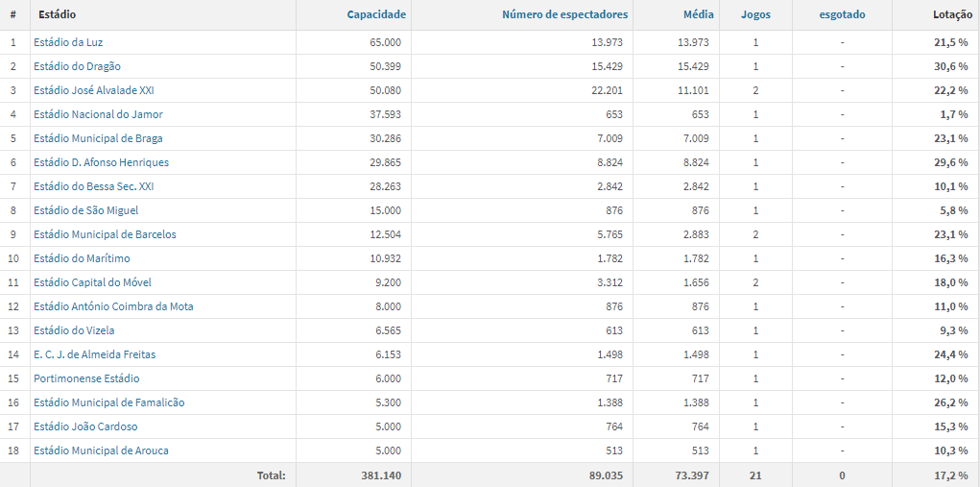Open the Estádio Capital do Móvel link
980x487 pixels.
tap(92, 282)
